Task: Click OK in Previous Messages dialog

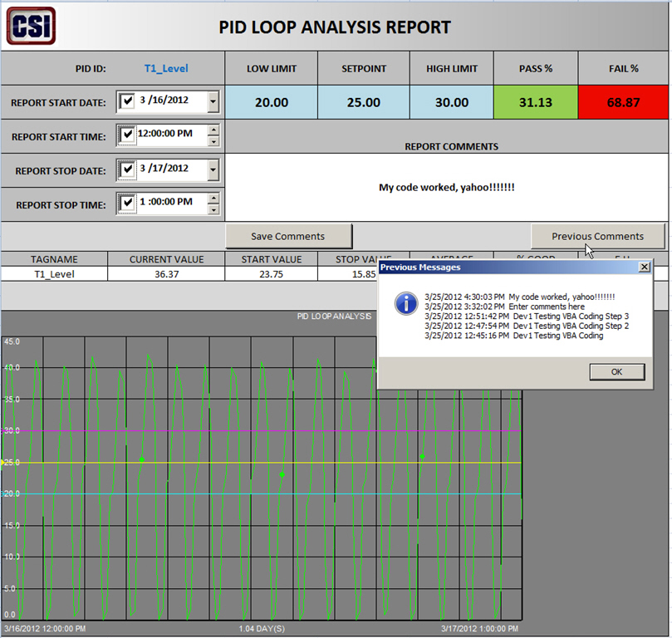Action: 616,371
